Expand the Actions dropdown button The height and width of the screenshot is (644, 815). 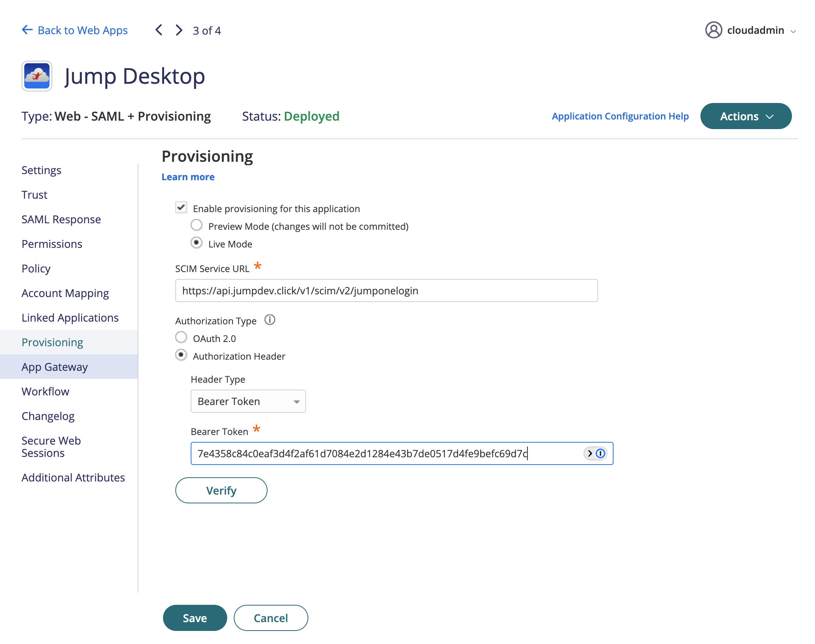[746, 116]
